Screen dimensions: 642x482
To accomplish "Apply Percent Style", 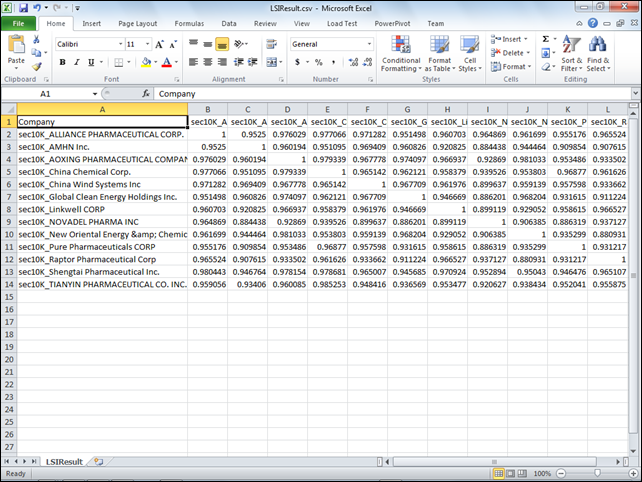I will (x=319, y=62).
